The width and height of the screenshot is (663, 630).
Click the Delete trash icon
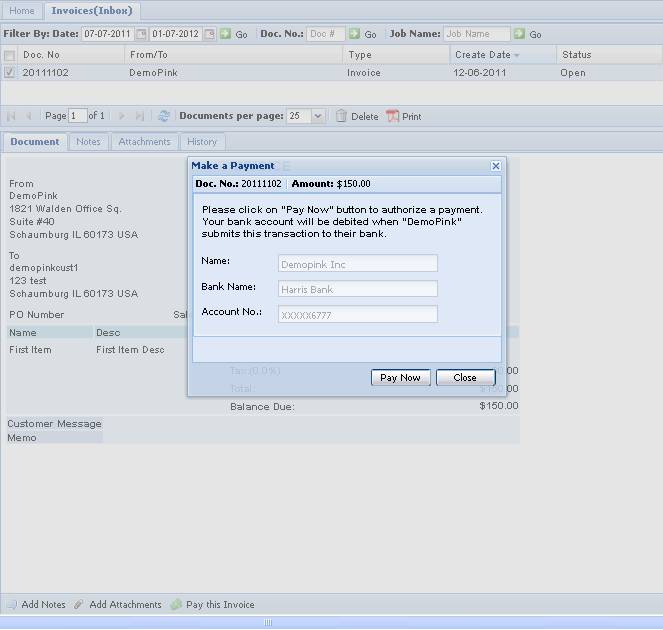tap(341, 116)
